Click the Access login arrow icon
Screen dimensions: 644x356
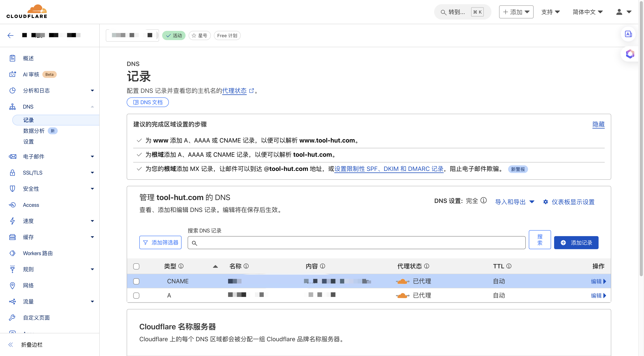[12, 205]
